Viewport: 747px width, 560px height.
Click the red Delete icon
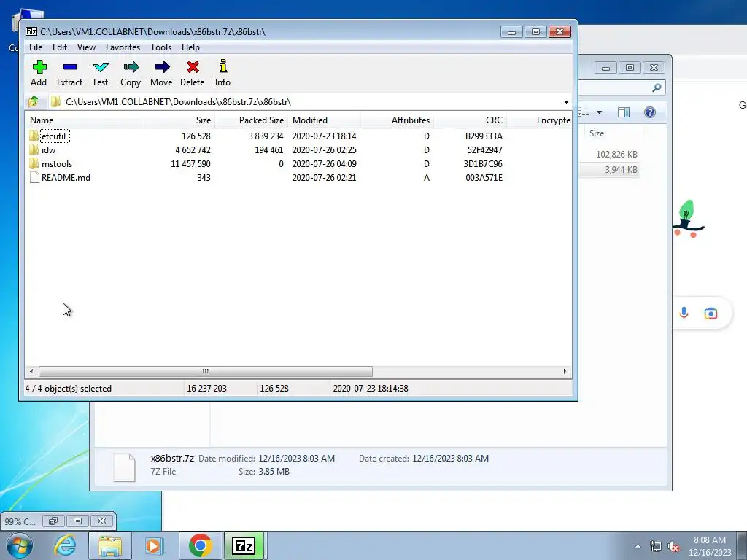[x=193, y=67]
